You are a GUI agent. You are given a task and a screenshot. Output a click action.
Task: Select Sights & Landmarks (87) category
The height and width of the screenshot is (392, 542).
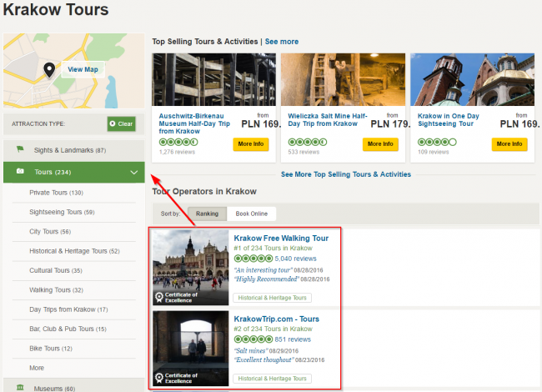(74, 150)
